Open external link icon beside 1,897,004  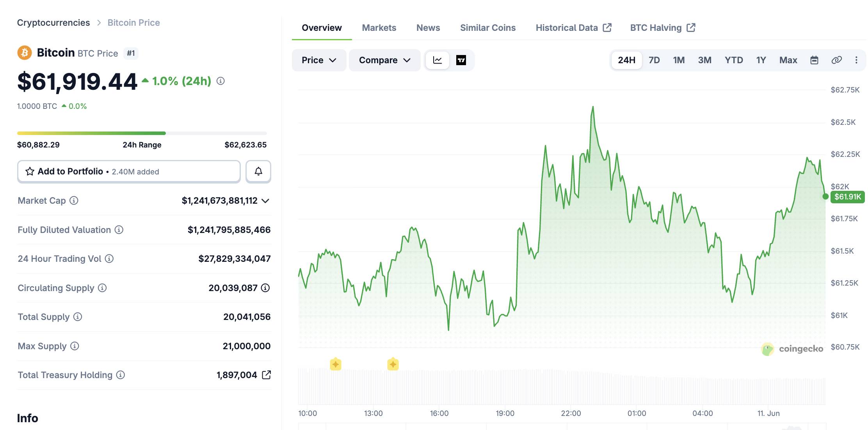(x=266, y=375)
